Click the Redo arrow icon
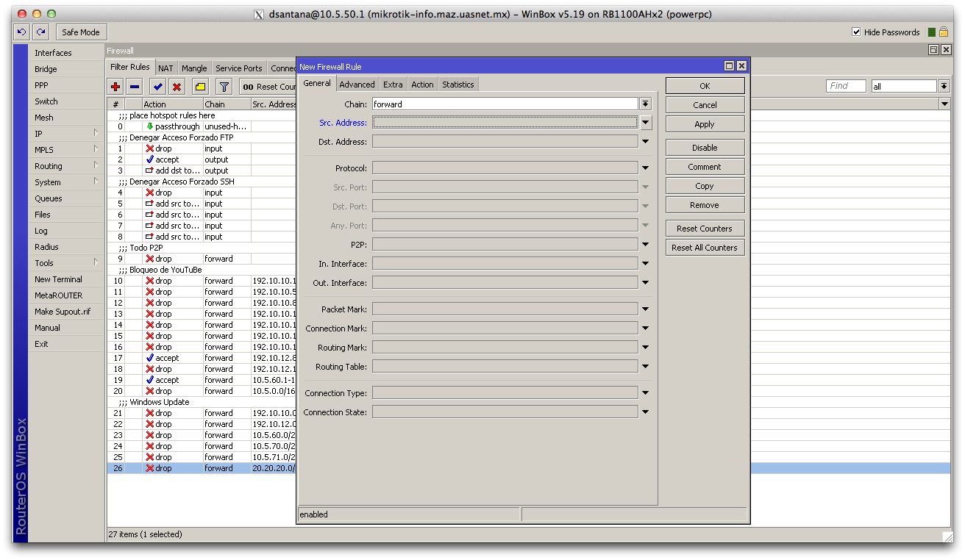The height and width of the screenshot is (560, 965). pyautogui.click(x=40, y=32)
